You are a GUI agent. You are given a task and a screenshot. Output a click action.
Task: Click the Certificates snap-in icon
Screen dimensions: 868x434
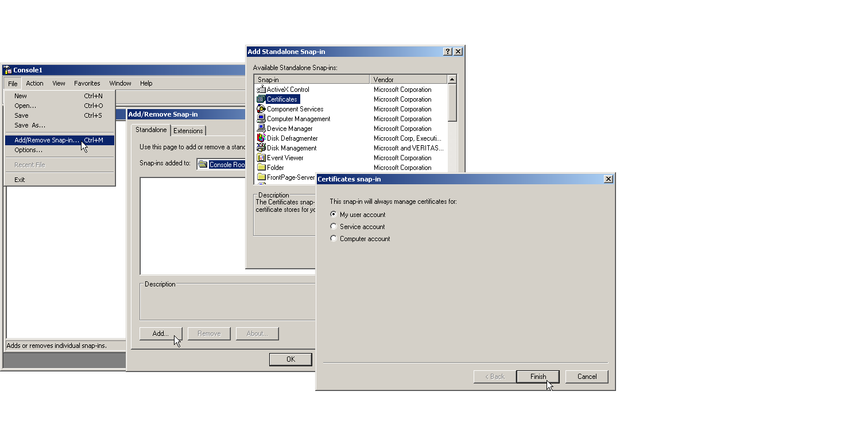click(x=261, y=99)
